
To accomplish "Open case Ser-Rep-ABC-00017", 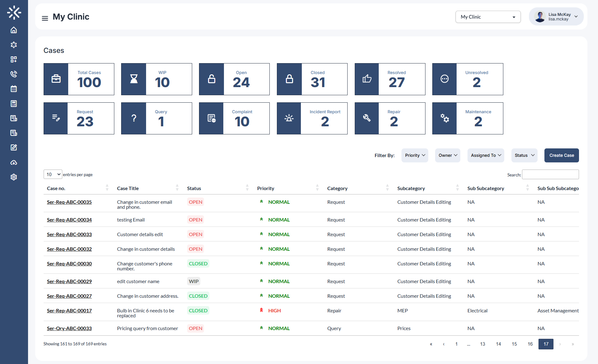I will (69, 310).
